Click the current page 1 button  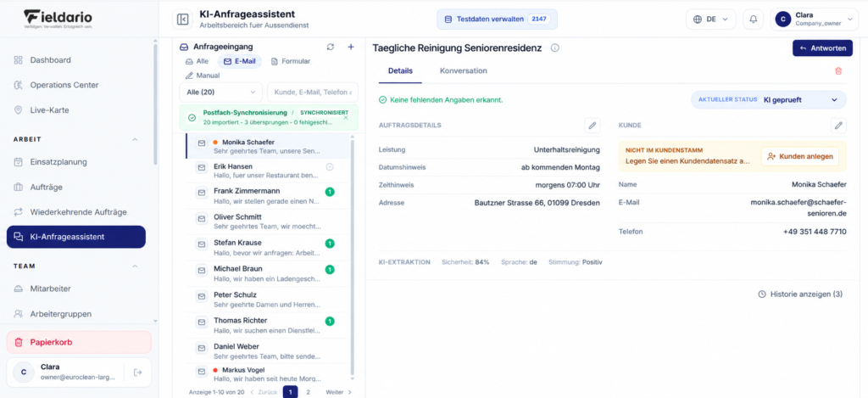coord(290,392)
